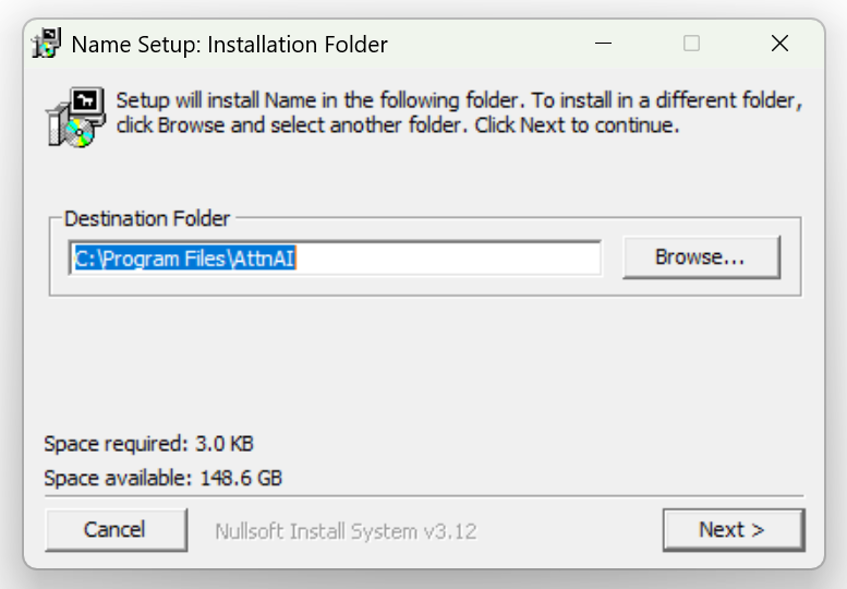Click the Name Setup: Installation Folder title

[x=230, y=44]
